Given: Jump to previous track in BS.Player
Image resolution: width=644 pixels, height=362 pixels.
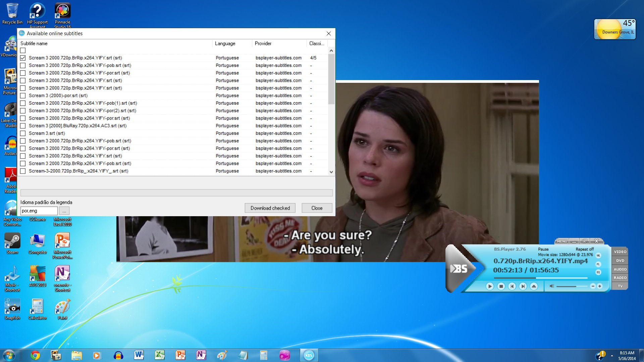Looking at the screenshot, I should click(512, 286).
